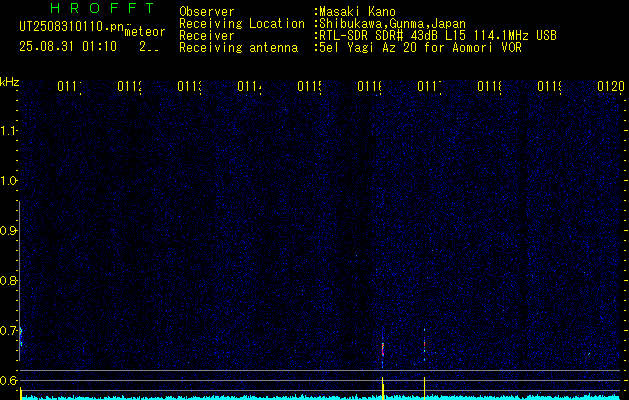This screenshot has width=629, height=400.
Task: Click the date stamp 25.08.31 01:10
Action: 68,47
